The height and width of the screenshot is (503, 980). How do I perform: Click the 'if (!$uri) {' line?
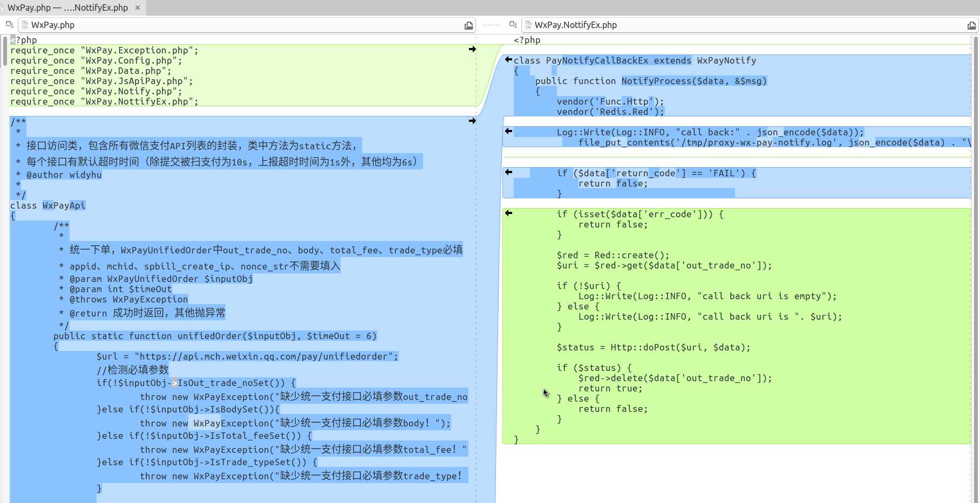tap(589, 286)
